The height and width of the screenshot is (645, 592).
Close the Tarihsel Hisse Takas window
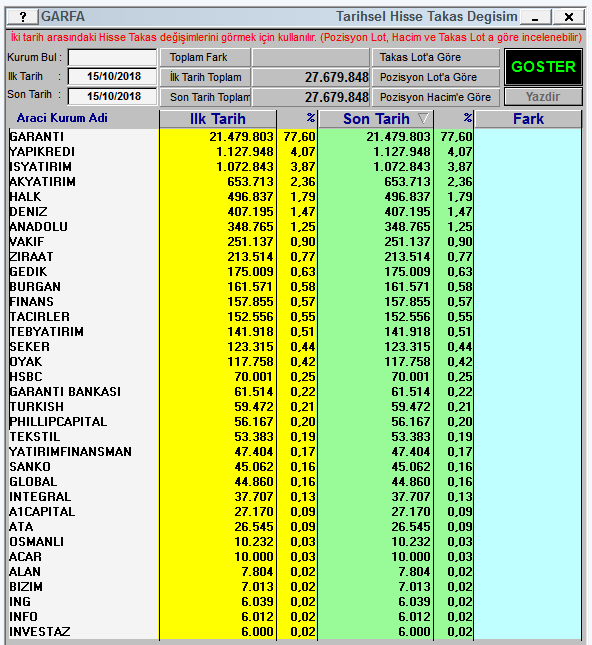tap(569, 17)
